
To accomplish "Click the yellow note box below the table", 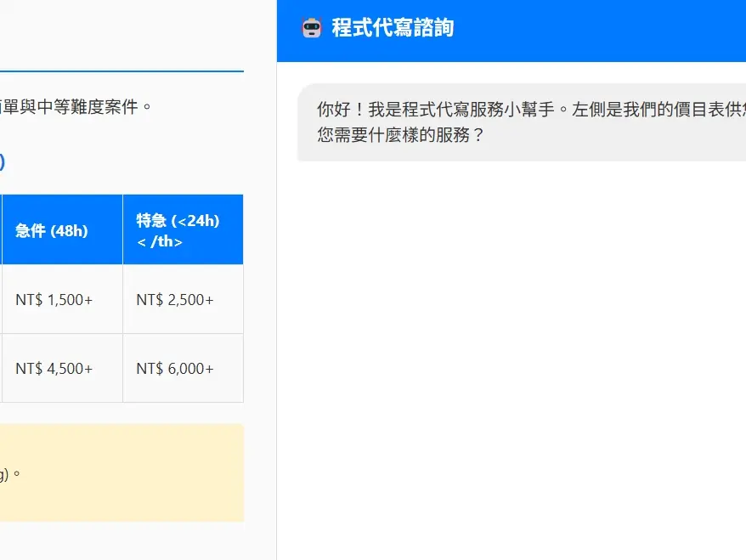I will coord(122,472).
